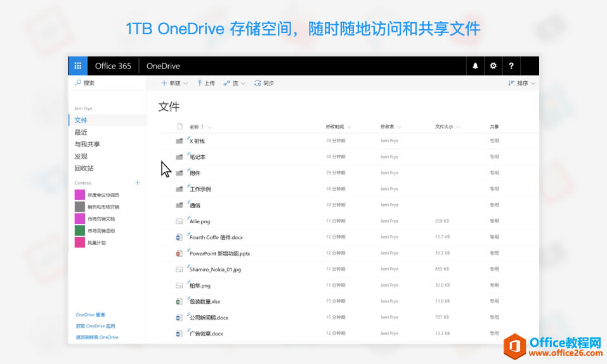Image resolution: width=607 pixels, height=364 pixels.
Task: Click the 笔记本 folder icon
Action: [x=179, y=157]
